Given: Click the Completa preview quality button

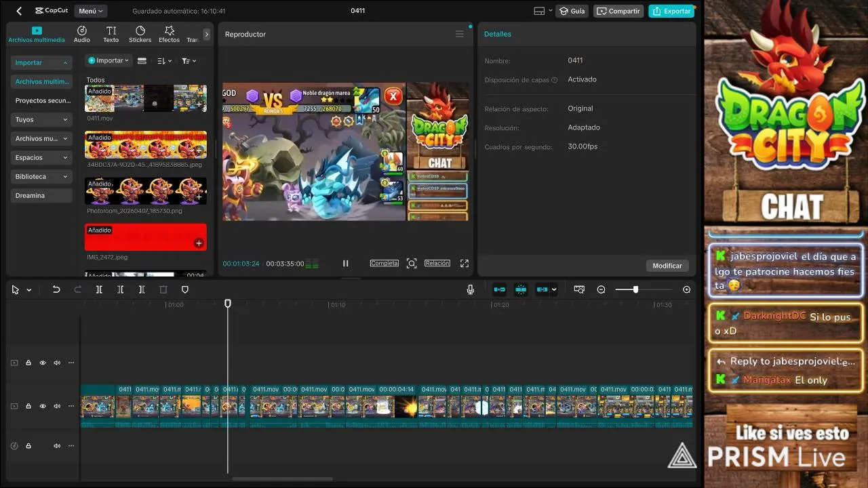Looking at the screenshot, I should pyautogui.click(x=384, y=263).
